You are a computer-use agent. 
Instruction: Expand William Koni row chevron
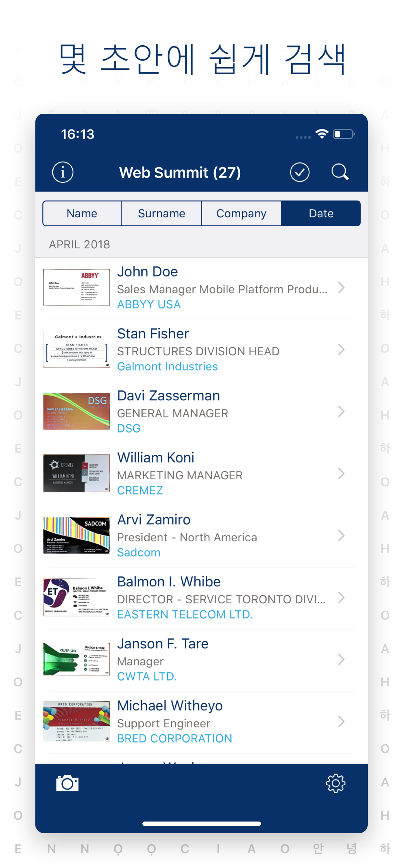point(341,473)
